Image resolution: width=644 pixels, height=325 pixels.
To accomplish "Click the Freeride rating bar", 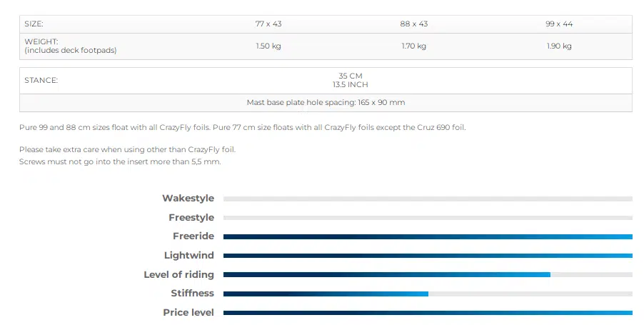I will tap(428, 236).
